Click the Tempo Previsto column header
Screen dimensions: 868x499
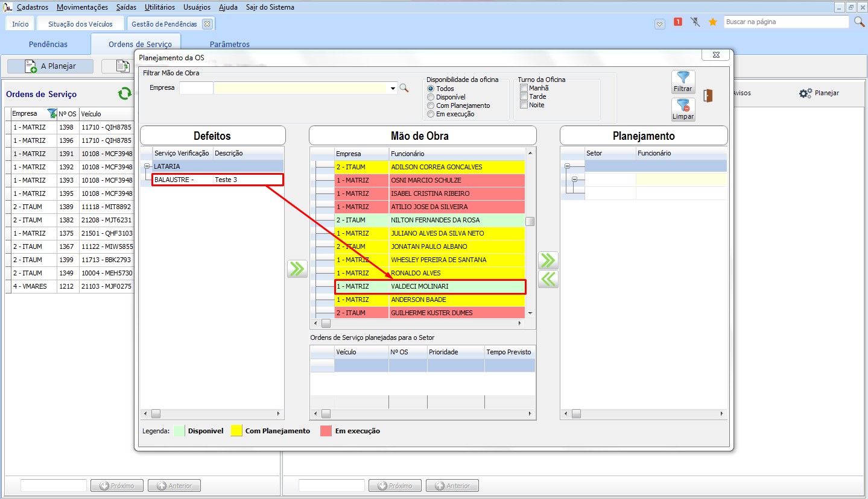coord(510,352)
